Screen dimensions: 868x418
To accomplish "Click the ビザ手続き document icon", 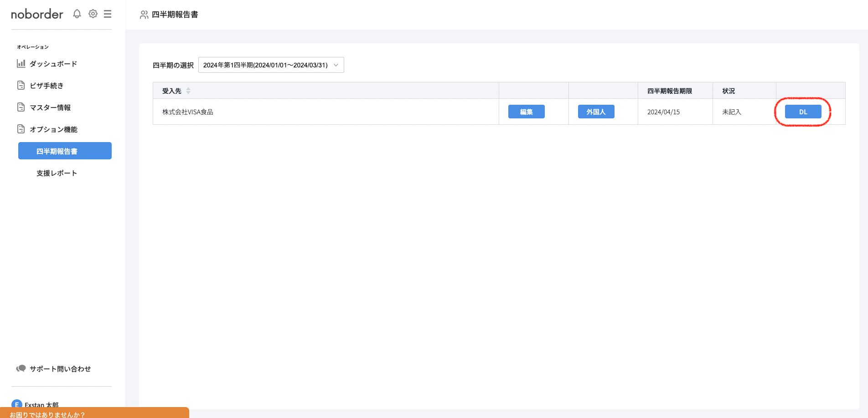I will tap(21, 86).
